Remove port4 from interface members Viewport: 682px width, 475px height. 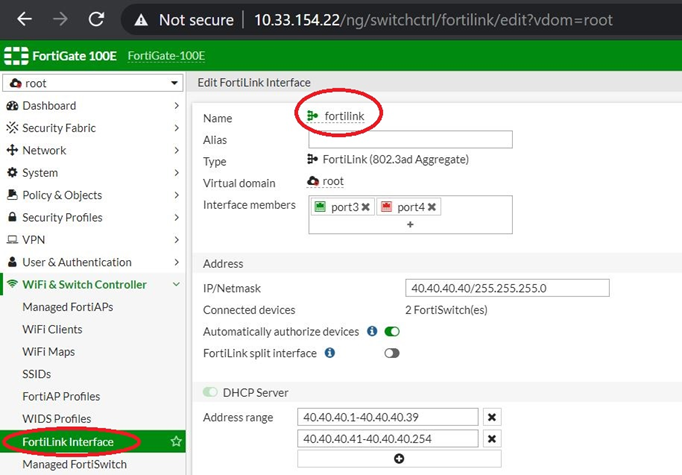click(432, 207)
